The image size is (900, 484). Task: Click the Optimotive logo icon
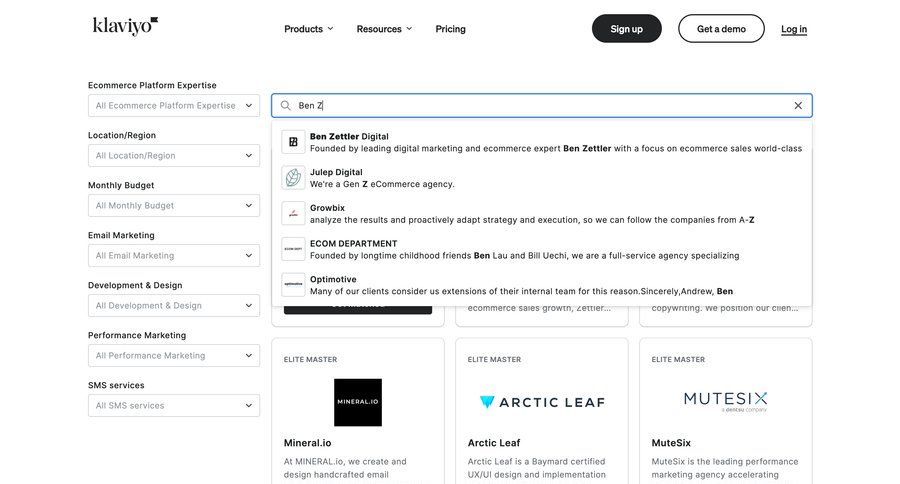293,284
